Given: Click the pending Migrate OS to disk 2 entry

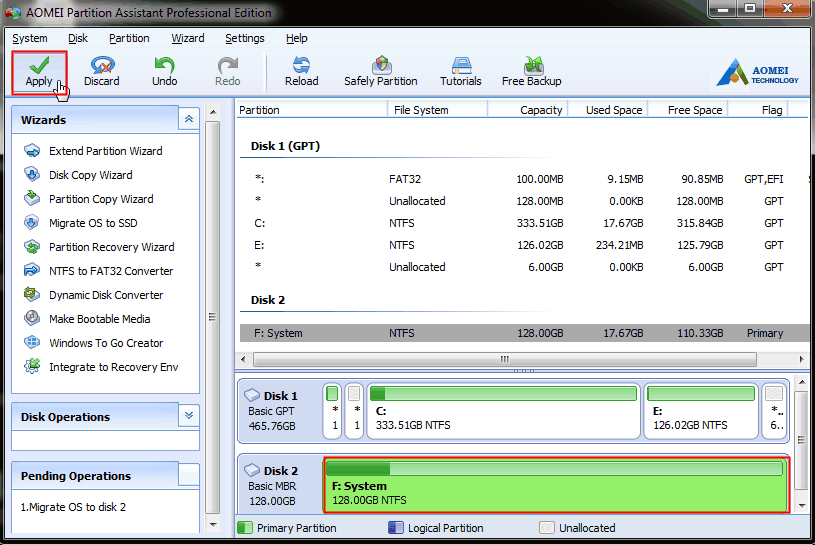Looking at the screenshot, I should [x=73, y=507].
